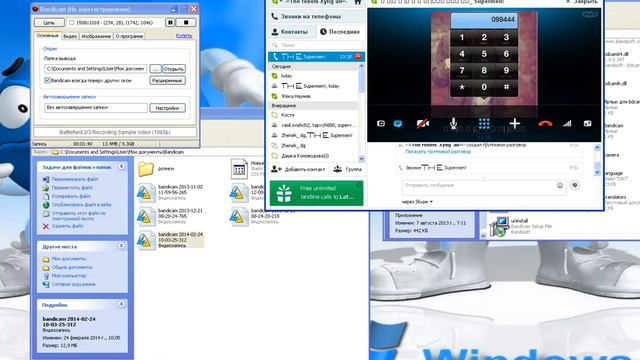This screenshot has width=640, height=360.
Task: Switch to Изображения tab in Bandicam
Action: (x=96, y=36)
